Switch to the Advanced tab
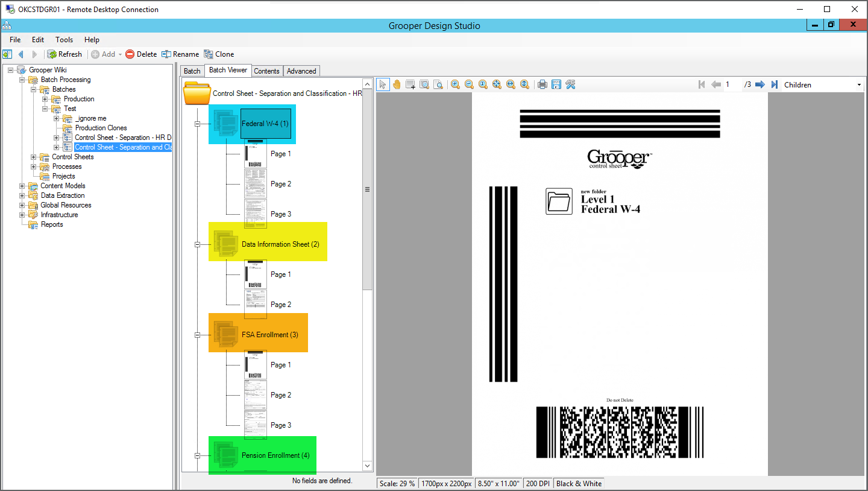 pos(301,71)
